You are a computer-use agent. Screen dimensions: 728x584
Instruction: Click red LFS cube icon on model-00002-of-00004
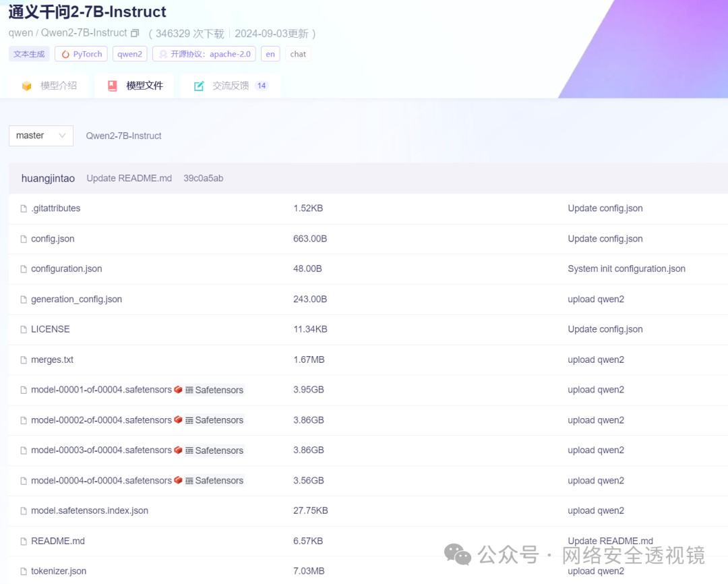click(178, 419)
